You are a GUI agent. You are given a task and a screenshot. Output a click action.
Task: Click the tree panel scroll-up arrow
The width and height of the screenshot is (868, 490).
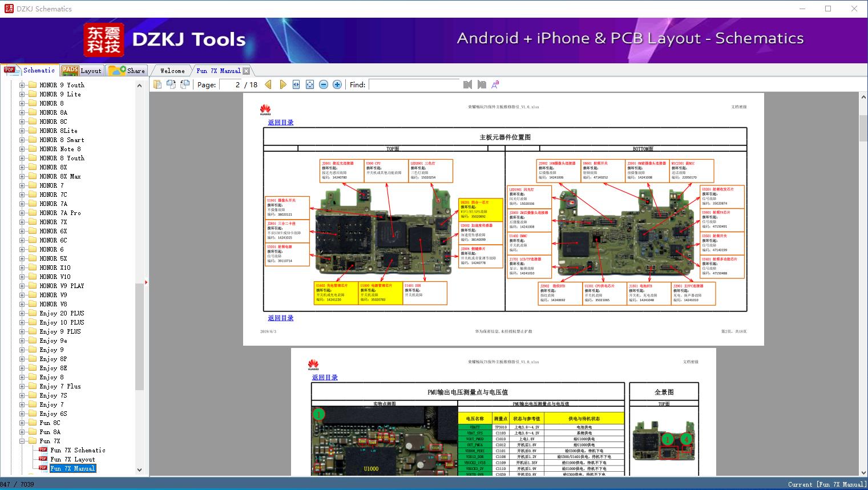pyautogui.click(x=139, y=86)
